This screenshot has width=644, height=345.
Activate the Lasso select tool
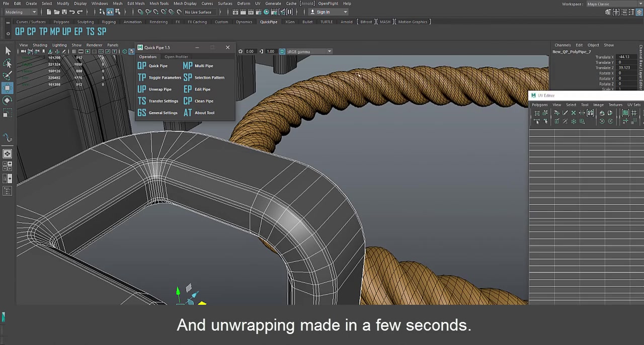click(x=8, y=63)
